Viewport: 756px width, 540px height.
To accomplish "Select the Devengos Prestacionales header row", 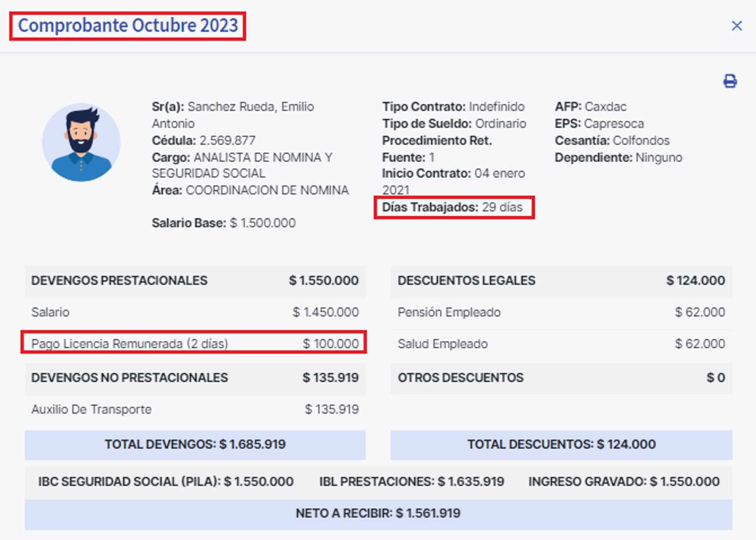I will tap(194, 280).
